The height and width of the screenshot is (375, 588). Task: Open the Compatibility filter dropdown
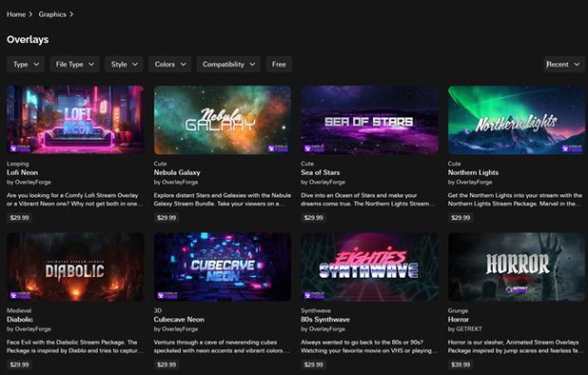coord(228,64)
